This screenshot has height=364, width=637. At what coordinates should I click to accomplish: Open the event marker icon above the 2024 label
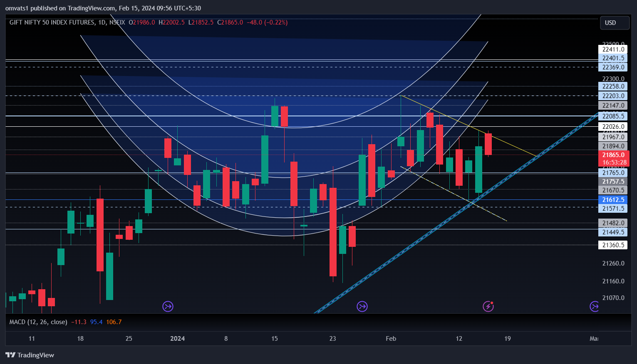point(168,307)
